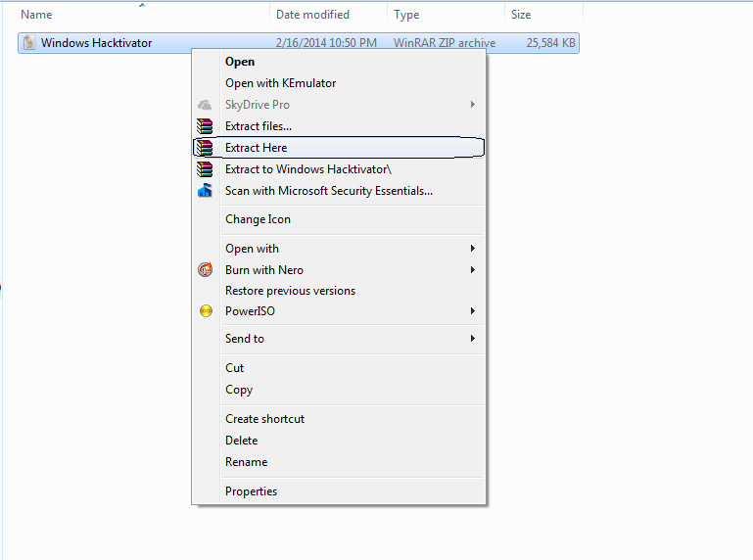Expand the Open with submenu arrow
The height and width of the screenshot is (560, 753).
(473, 249)
